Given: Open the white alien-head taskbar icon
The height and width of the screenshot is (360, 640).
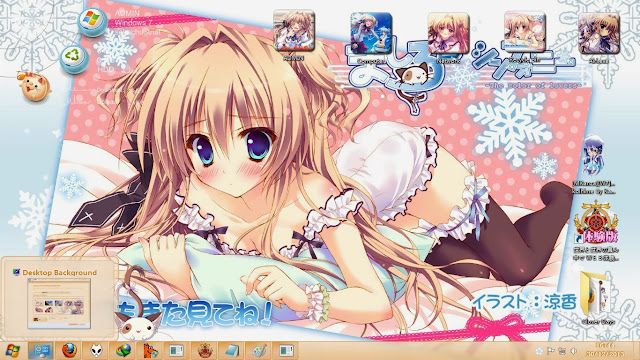Looking at the screenshot, I should 96,351.
